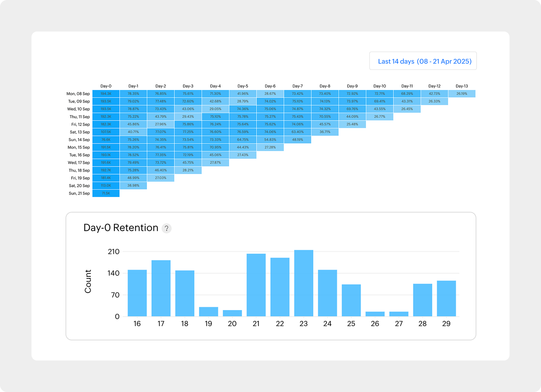Select the shortest bar at day 26
This screenshot has width=541, height=392.
click(375, 314)
